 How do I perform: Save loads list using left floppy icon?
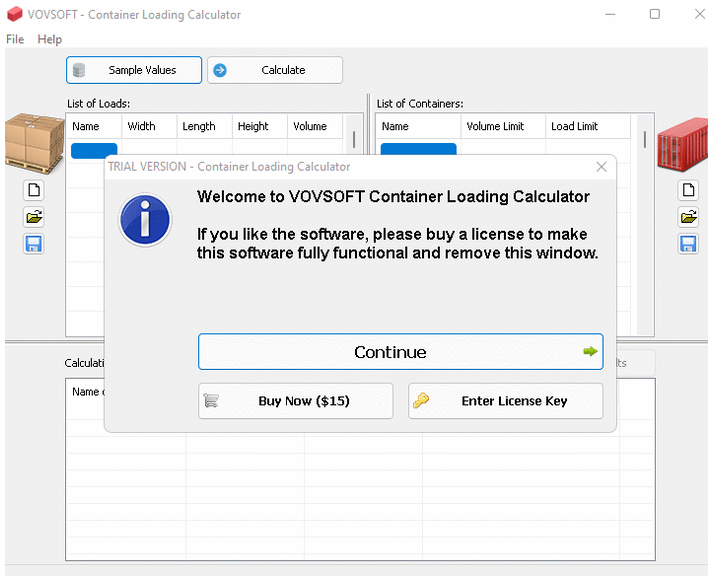click(x=34, y=244)
